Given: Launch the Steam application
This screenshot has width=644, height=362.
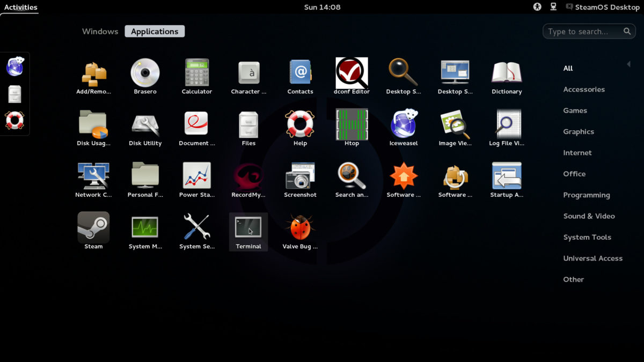Looking at the screenshot, I should 93,227.
